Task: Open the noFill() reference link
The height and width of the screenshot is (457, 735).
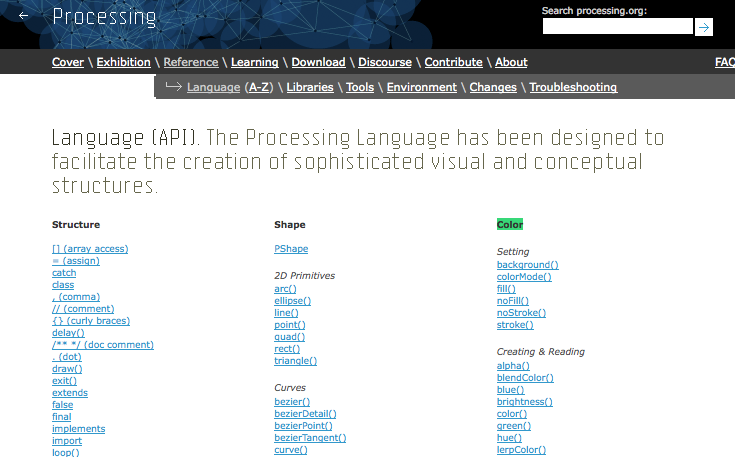Action: [x=512, y=301]
